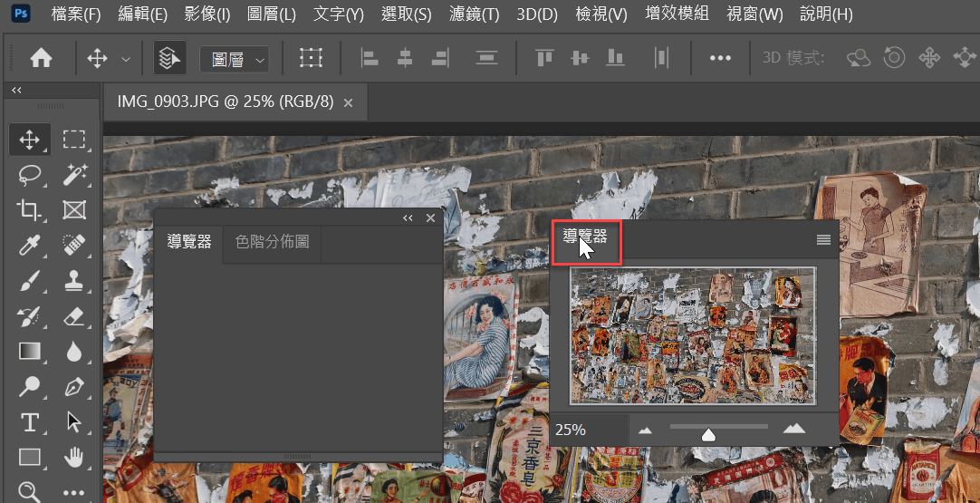Select the Rectangle shape tool
The width and height of the screenshot is (980, 503).
[29, 458]
